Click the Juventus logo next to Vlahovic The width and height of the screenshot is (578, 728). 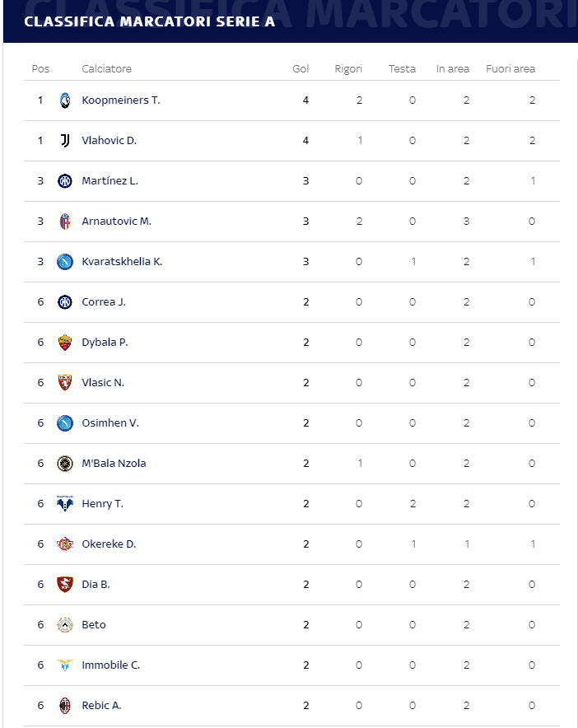click(x=65, y=141)
